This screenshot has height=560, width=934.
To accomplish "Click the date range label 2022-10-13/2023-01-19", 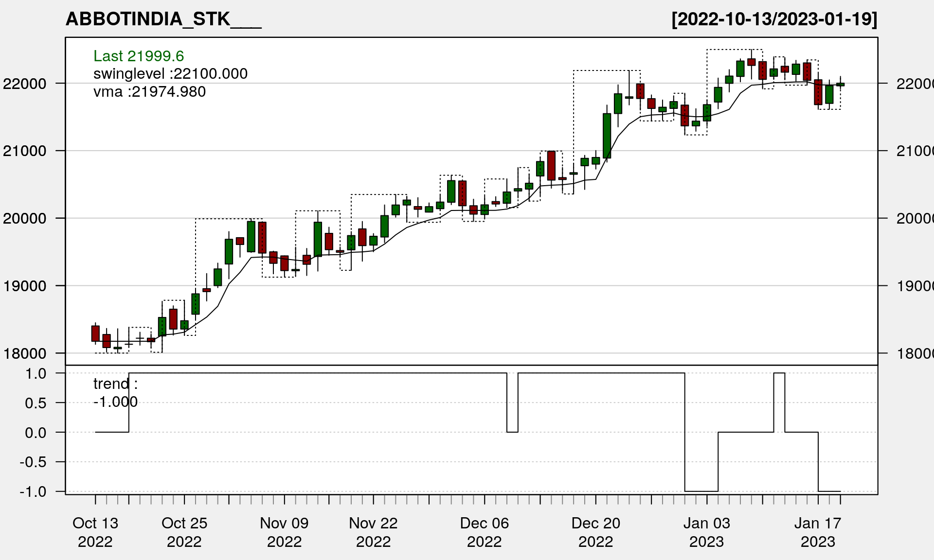I will tap(774, 19).
